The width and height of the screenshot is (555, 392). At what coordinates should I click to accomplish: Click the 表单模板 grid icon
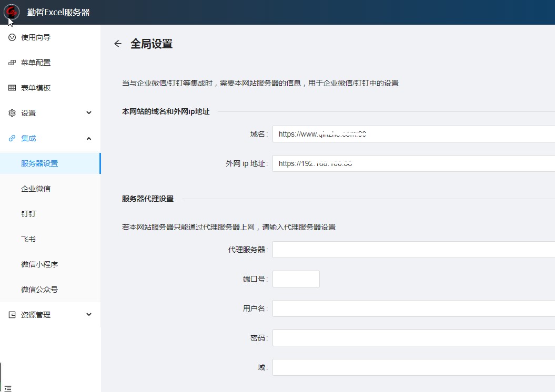pos(12,88)
